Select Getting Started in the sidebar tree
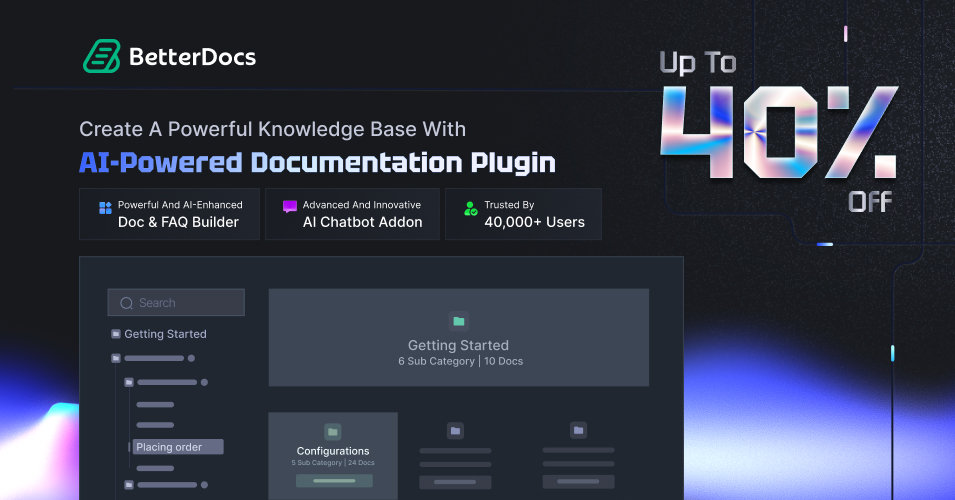This screenshot has height=500, width=955. click(x=165, y=334)
